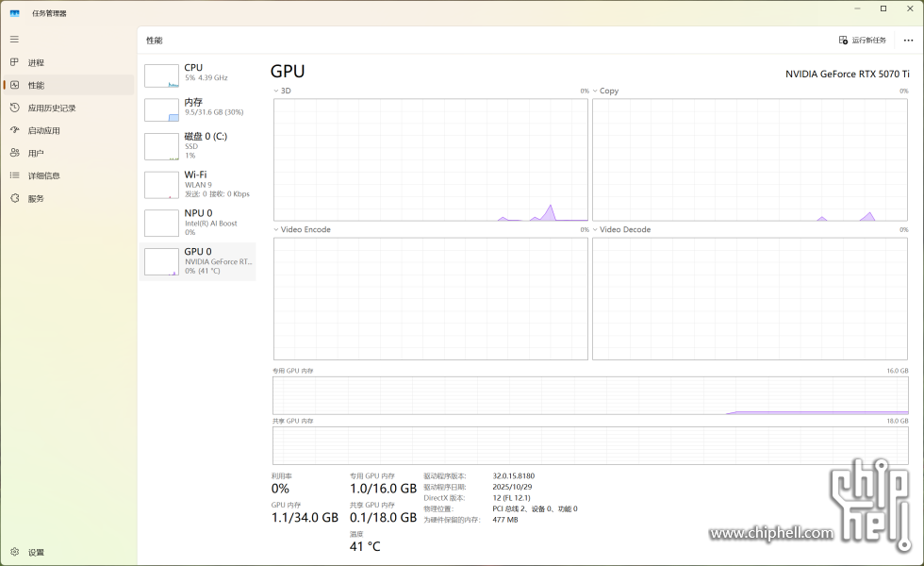Open the 用户 (Users) page

click(x=35, y=154)
